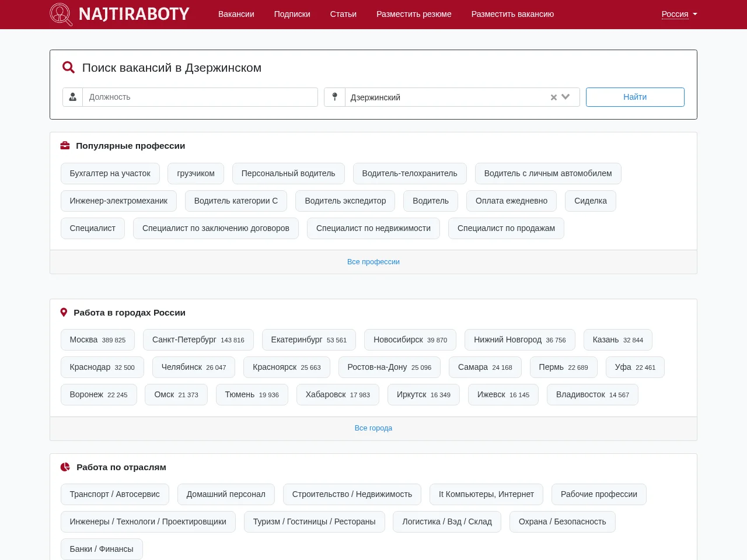Select the грузчиком profession tag

coord(196,173)
